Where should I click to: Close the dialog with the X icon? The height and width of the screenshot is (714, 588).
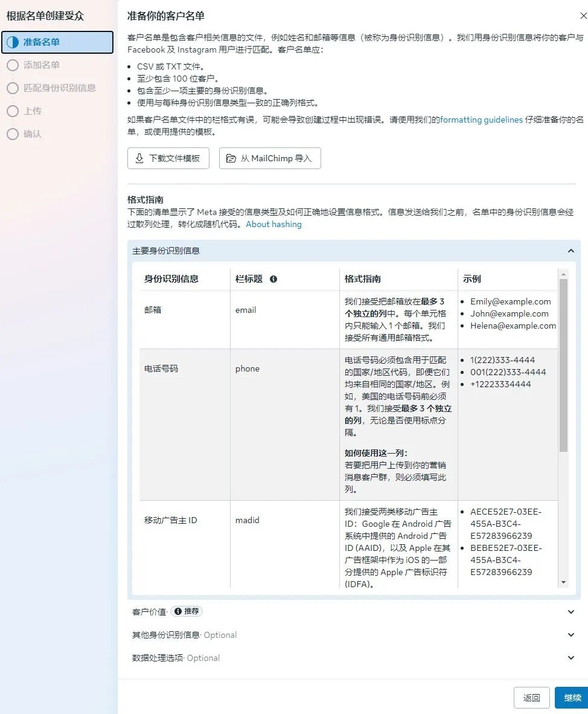tap(583, 16)
